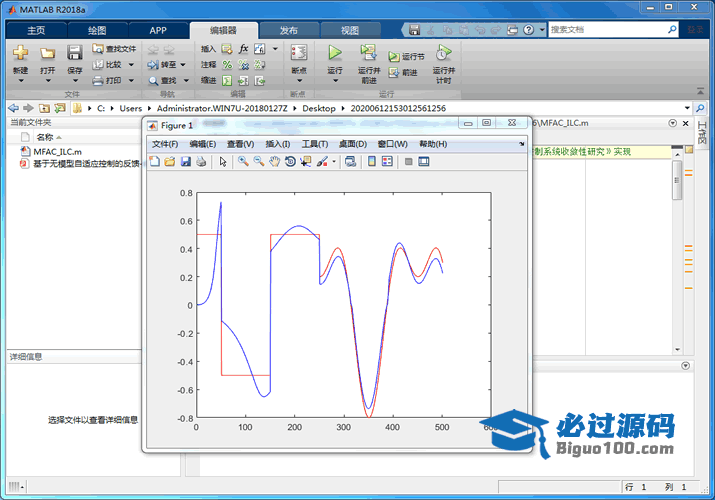
Task: Open the Print (打印) dropdown arrow
Action: point(131,81)
